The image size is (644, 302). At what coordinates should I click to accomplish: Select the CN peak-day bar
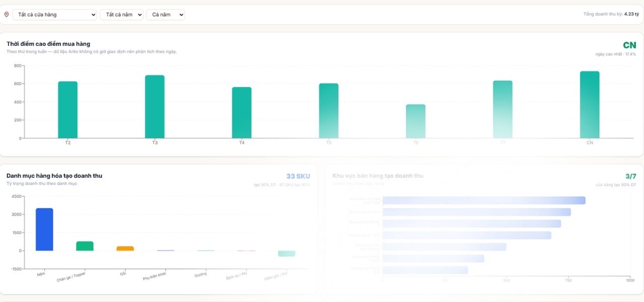point(590,105)
